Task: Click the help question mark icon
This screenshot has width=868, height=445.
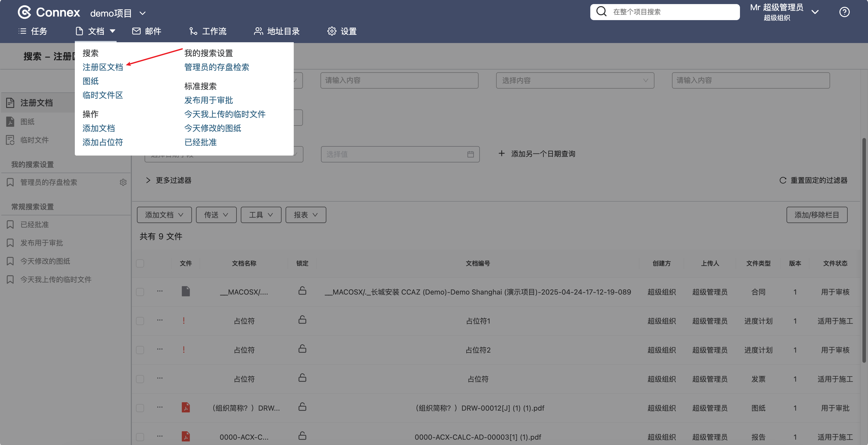Action: (844, 12)
